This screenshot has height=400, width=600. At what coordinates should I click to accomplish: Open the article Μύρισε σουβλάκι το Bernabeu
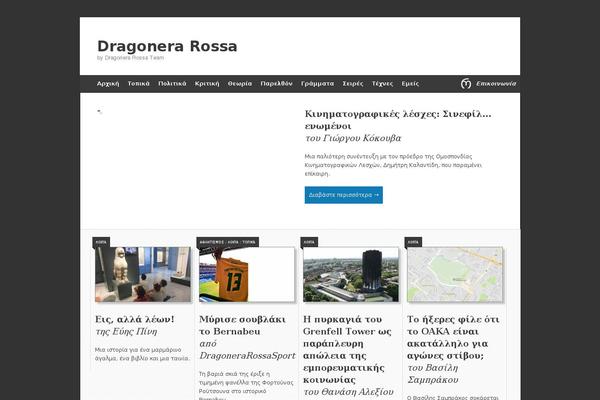point(242,325)
